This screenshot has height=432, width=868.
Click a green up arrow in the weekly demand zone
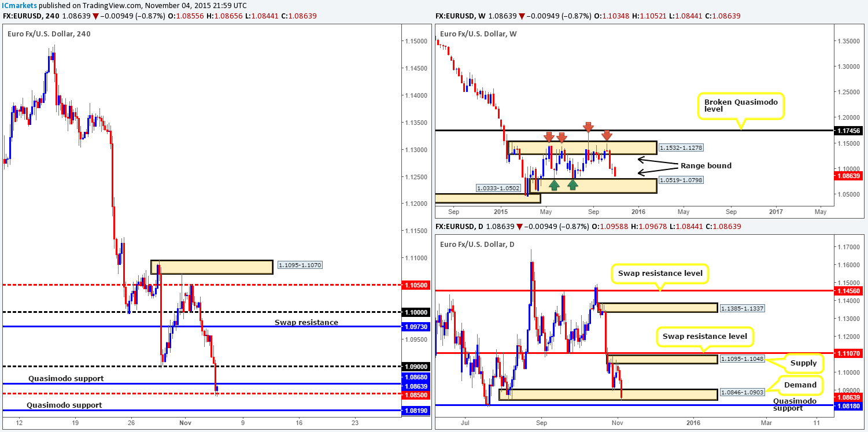[555, 184]
